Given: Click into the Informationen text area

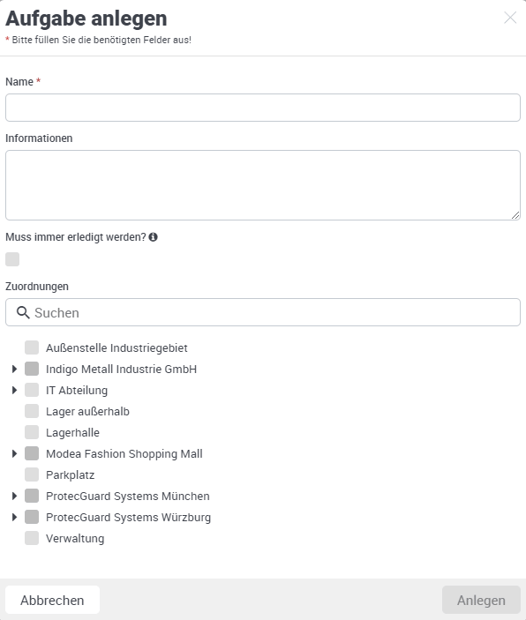Looking at the screenshot, I should click(263, 185).
